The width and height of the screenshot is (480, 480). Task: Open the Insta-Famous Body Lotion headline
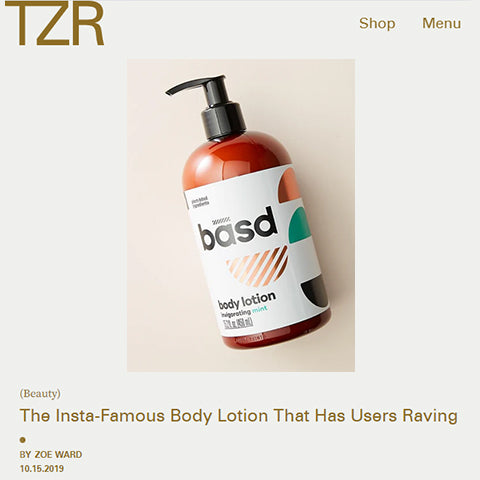pyautogui.click(x=239, y=416)
